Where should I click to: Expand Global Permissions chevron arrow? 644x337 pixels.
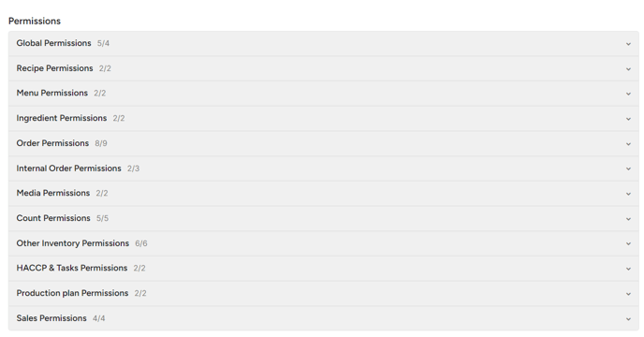tap(628, 44)
